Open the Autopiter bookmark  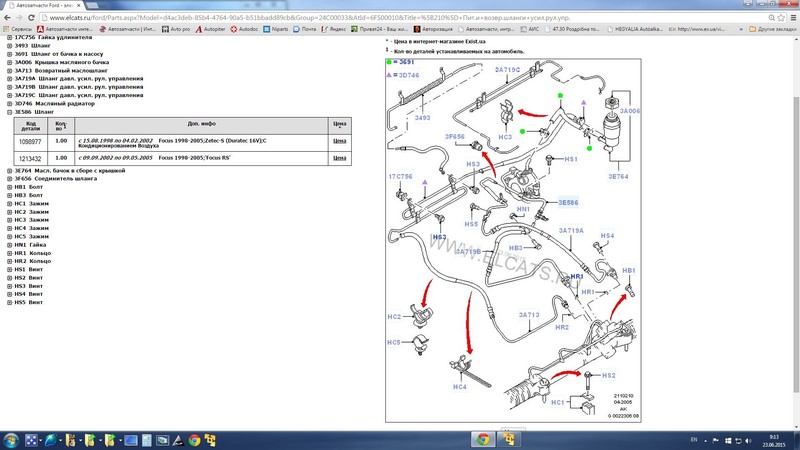coord(210,29)
